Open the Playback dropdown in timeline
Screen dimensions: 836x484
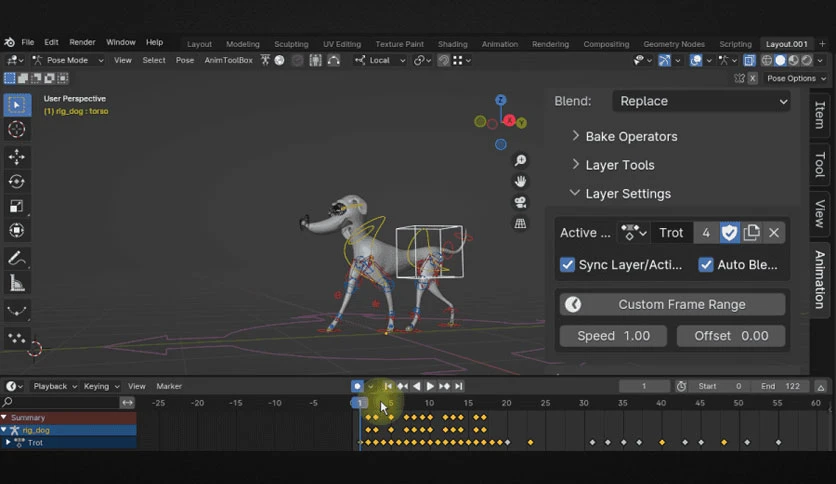[x=55, y=386]
